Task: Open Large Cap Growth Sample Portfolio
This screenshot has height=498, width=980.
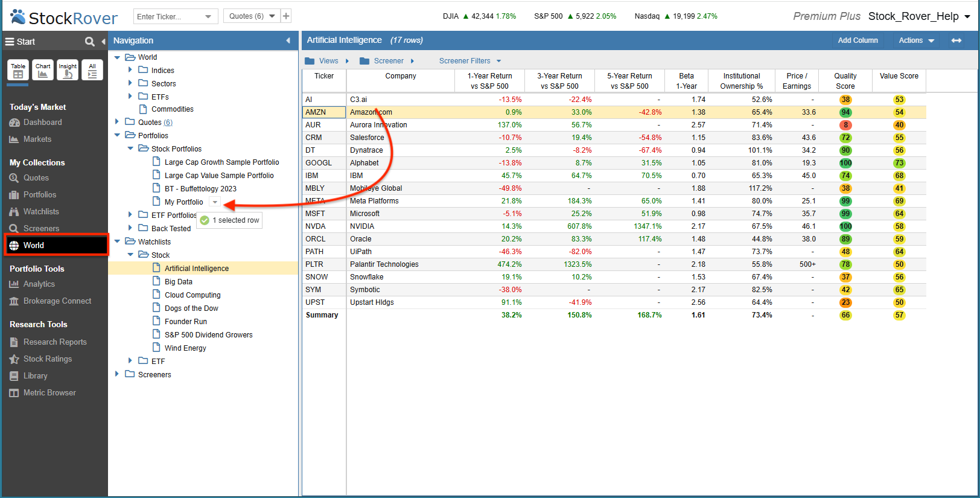Action: 221,162
